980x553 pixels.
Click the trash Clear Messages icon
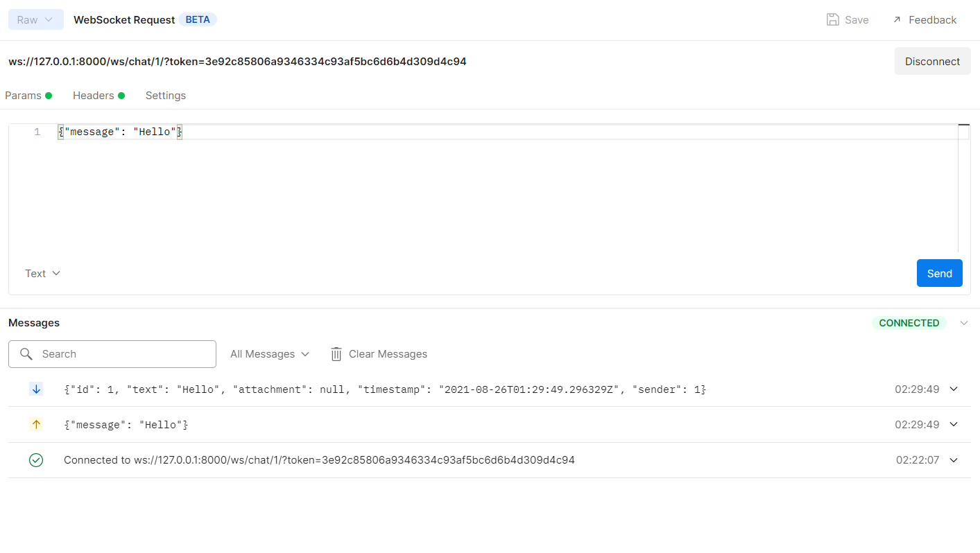pyautogui.click(x=336, y=354)
